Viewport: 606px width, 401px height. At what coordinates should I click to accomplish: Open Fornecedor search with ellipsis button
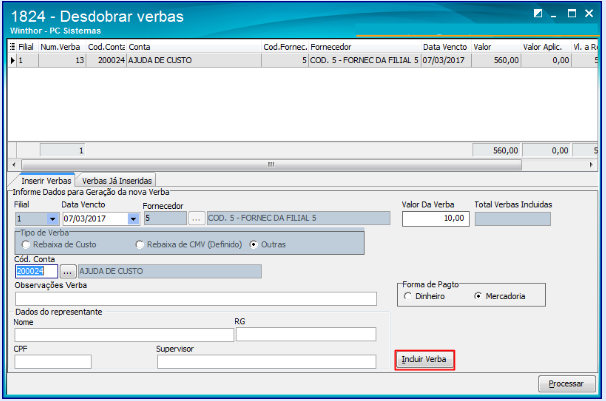point(196,219)
